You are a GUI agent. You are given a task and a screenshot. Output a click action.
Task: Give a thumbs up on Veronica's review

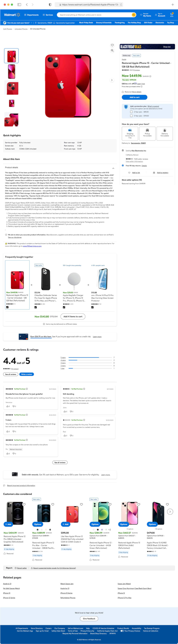7,406
